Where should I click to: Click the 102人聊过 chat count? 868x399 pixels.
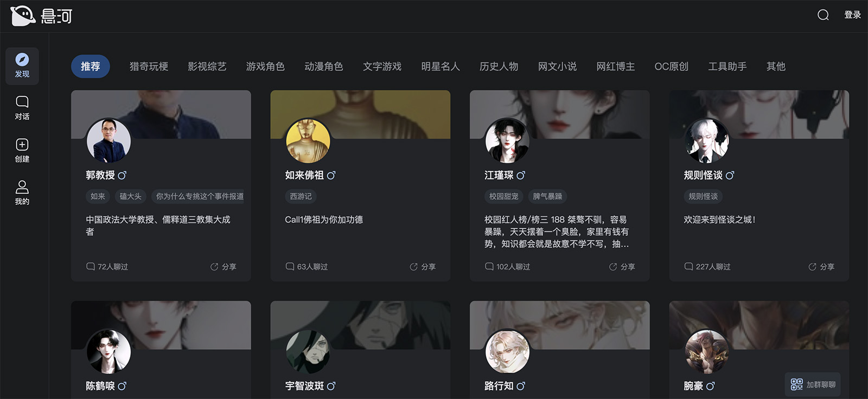(507, 267)
